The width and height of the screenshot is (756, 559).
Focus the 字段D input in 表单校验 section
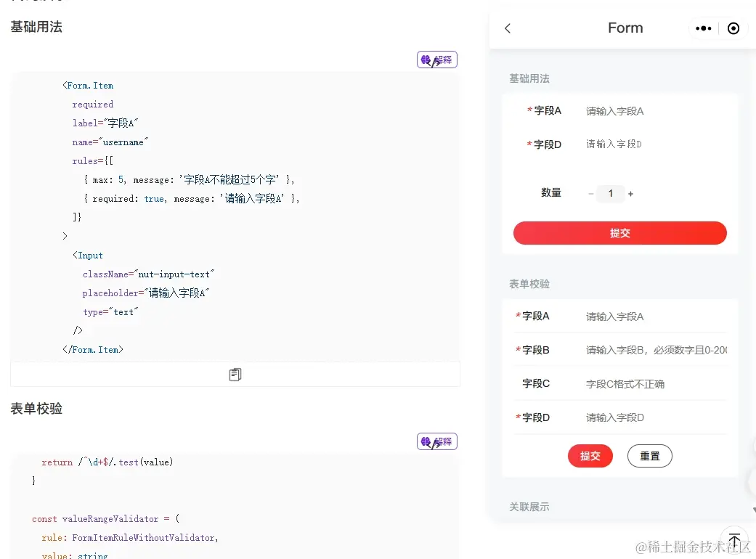click(656, 418)
